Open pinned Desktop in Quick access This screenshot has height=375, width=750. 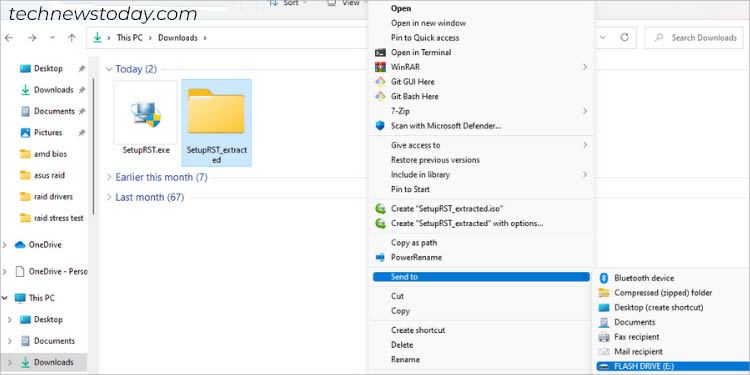point(48,68)
